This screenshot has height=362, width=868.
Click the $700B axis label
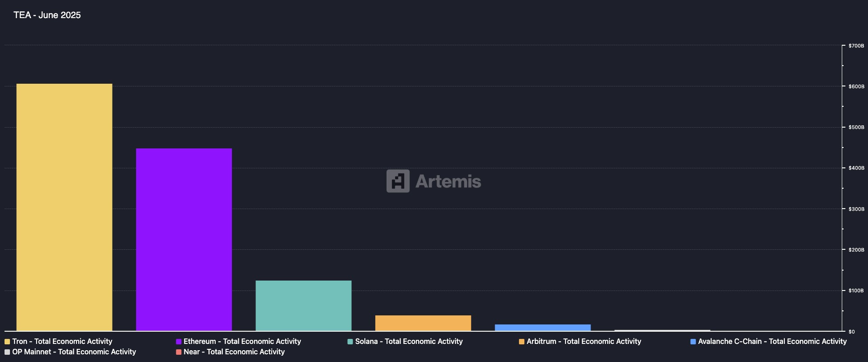click(x=856, y=46)
